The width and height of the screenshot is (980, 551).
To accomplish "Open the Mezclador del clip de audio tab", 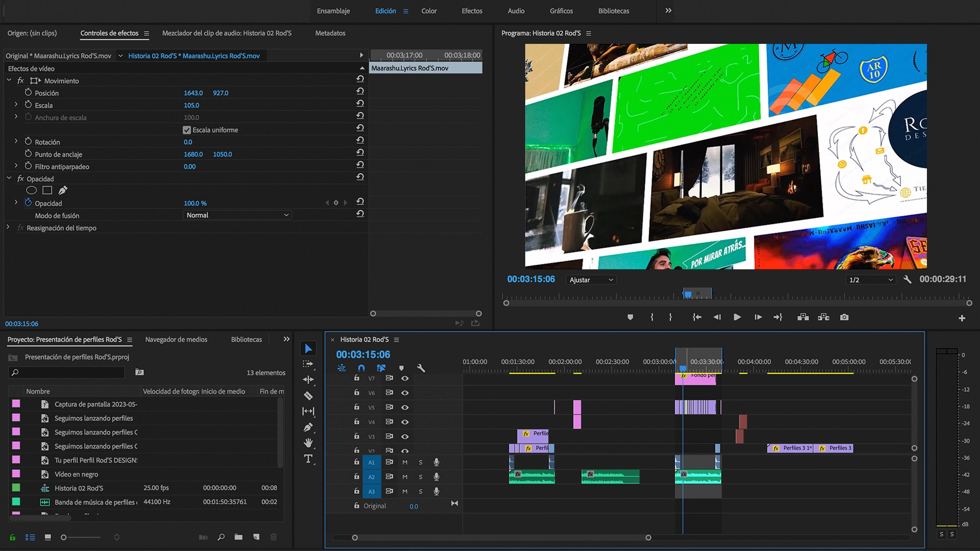I will coord(227,33).
